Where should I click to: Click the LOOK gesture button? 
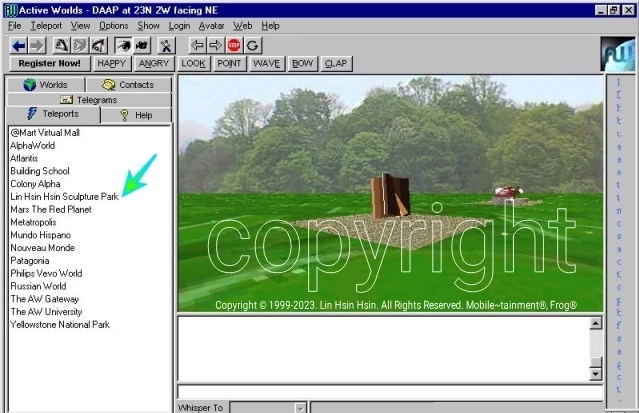194,64
